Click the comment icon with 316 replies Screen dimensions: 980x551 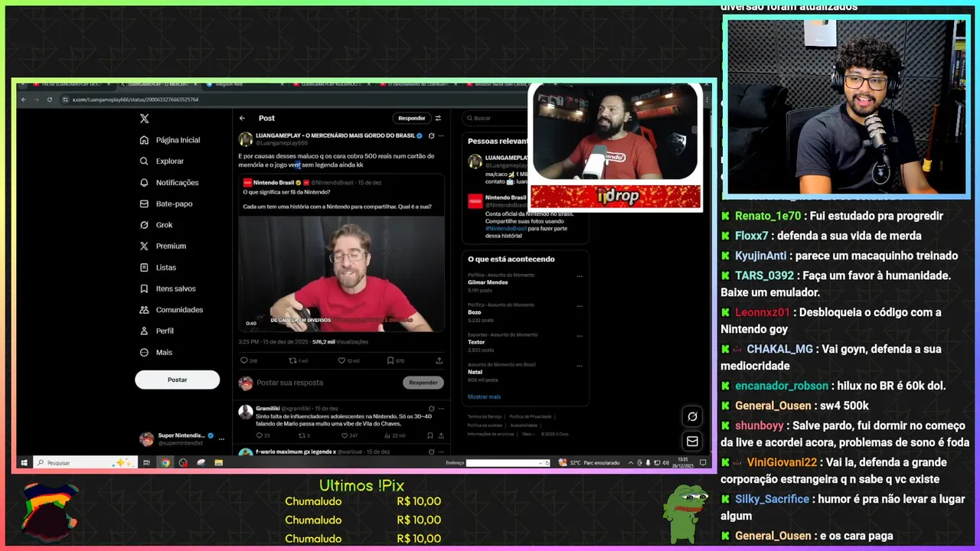click(244, 360)
